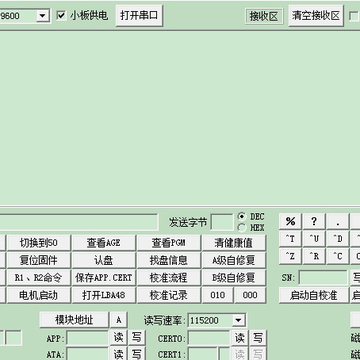Viewport: 360px width, 360px height.
Task: Click the 写 button in the CERT0 row
Action: (258, 338)
